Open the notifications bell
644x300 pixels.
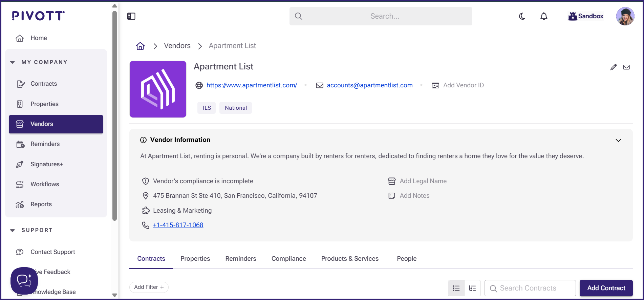point(544,16)
